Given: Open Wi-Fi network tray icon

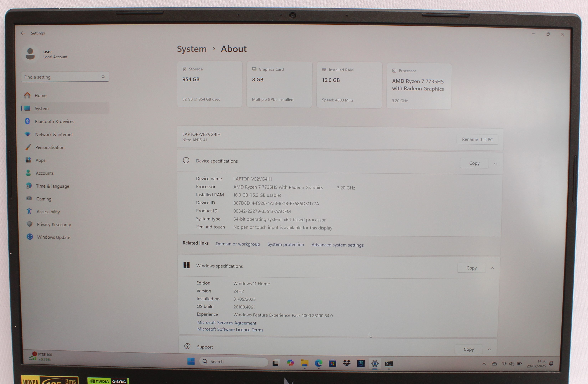Looking at the screenshot, I should 504,364.
